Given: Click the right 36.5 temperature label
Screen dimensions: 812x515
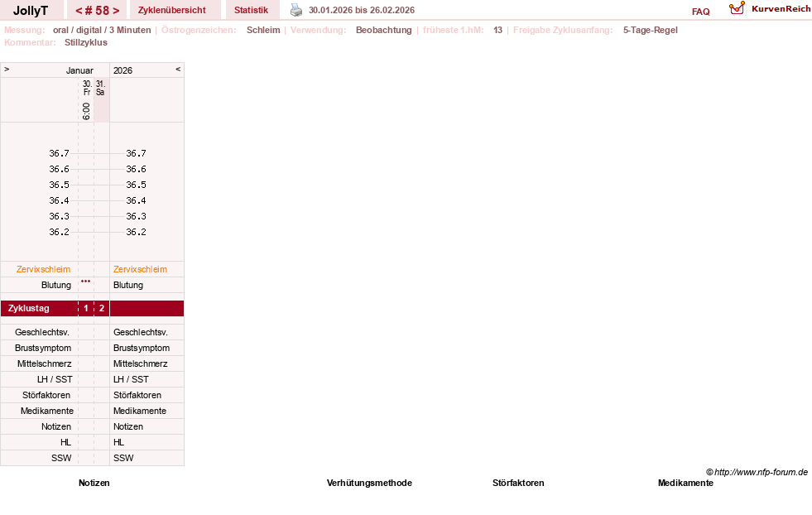Looking at the screenshot, I should 136,185.
